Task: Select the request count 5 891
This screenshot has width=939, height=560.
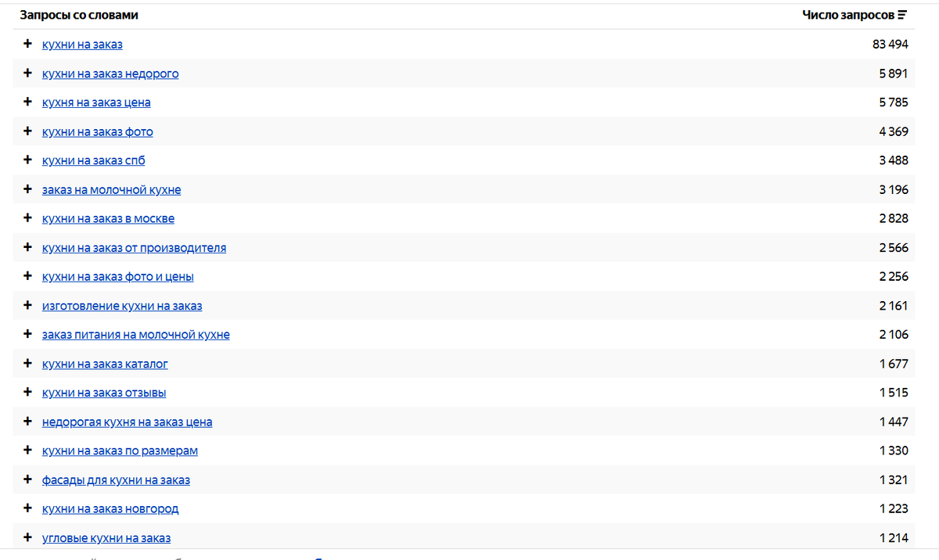Action: (894, 74)
